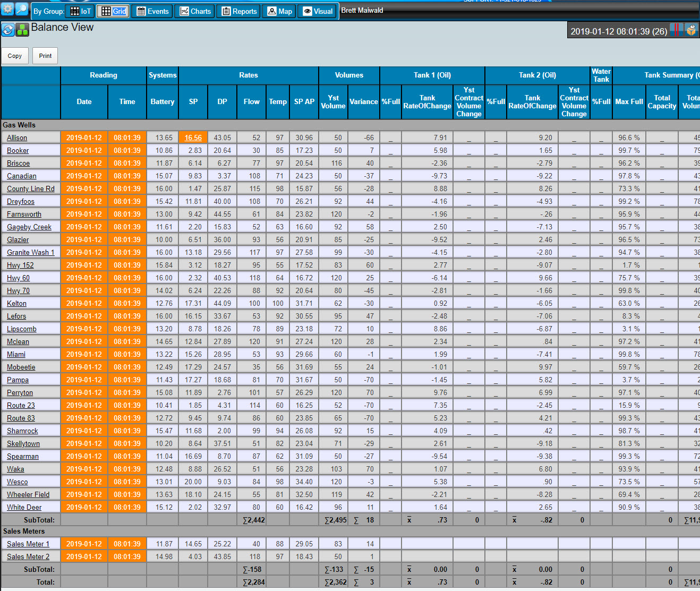Viewport: 700px width, 591px height.
Task: Open the Farnsworth well link
Action: (x=24, y=214)
